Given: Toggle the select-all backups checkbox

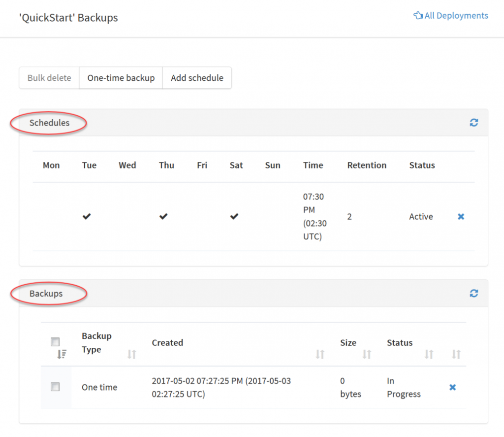Looking at the screenshot, I should pyautogui.click(x=55, y=341).
